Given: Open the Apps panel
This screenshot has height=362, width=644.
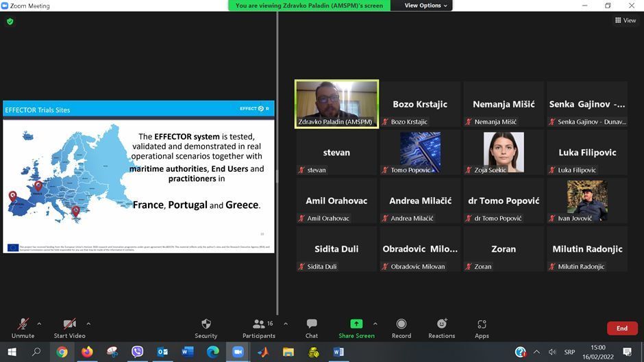Looking at the screenshot, I should pyautogui.click(x=482, y=327).
